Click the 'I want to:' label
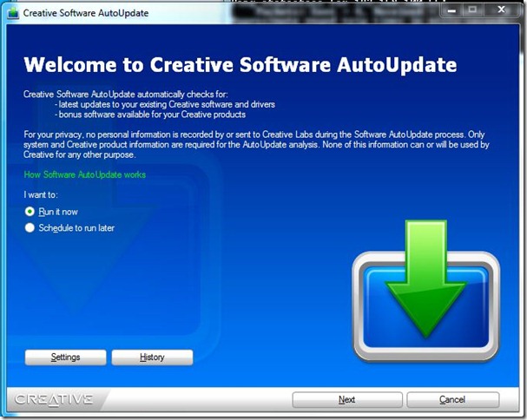 tap(41, 195)
